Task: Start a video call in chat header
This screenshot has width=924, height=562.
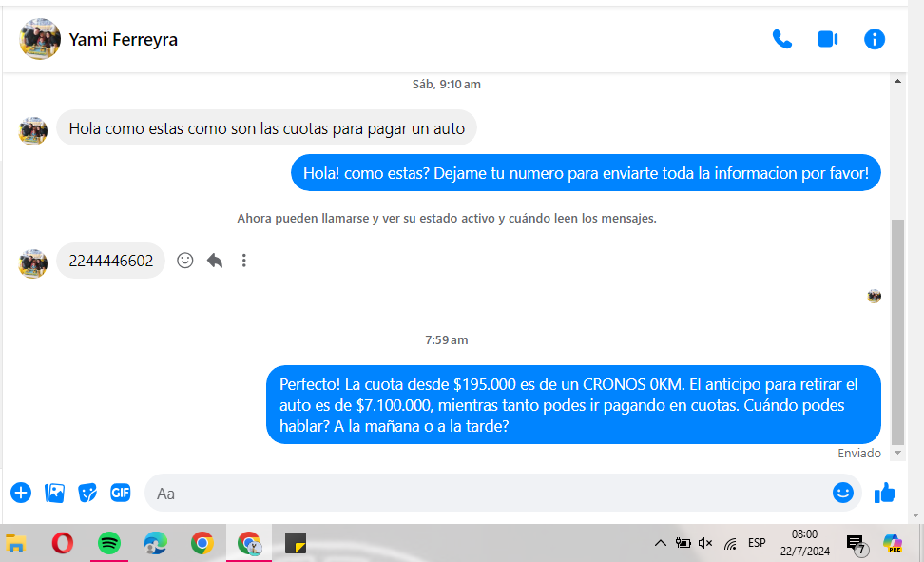Action: tap(827, 39)
